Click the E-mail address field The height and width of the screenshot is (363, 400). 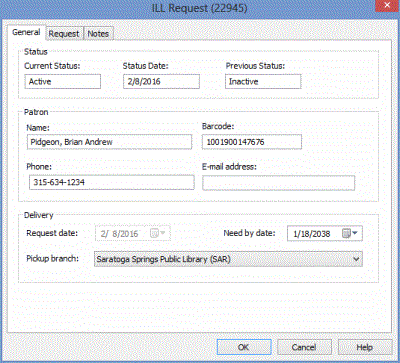(x=279, y=183)
